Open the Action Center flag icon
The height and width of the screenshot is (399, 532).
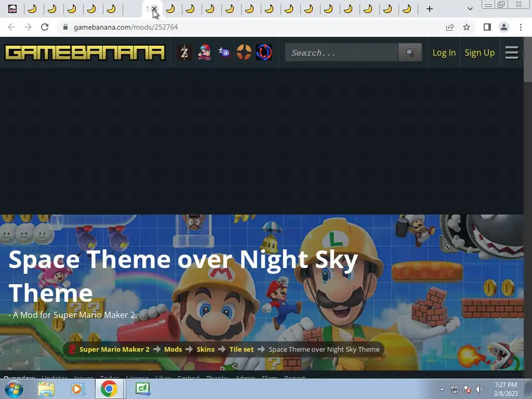467,389
